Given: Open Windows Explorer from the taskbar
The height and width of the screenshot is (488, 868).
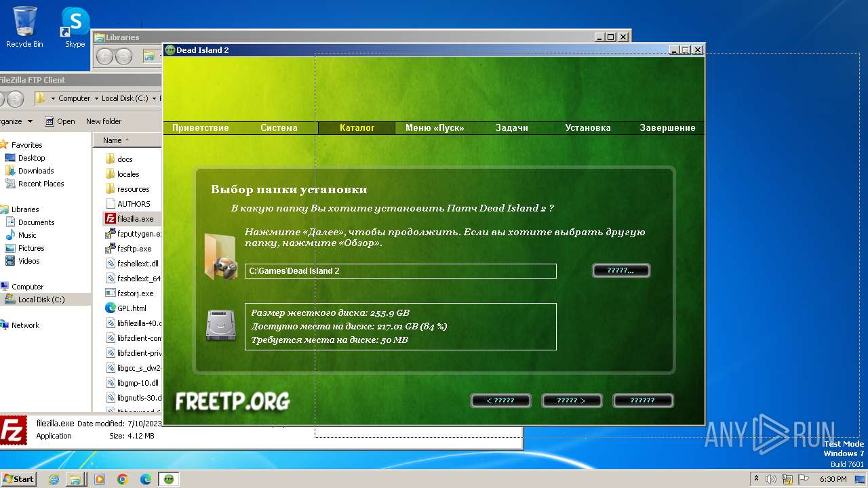Looking at the screenshot, I should (75, 479).
